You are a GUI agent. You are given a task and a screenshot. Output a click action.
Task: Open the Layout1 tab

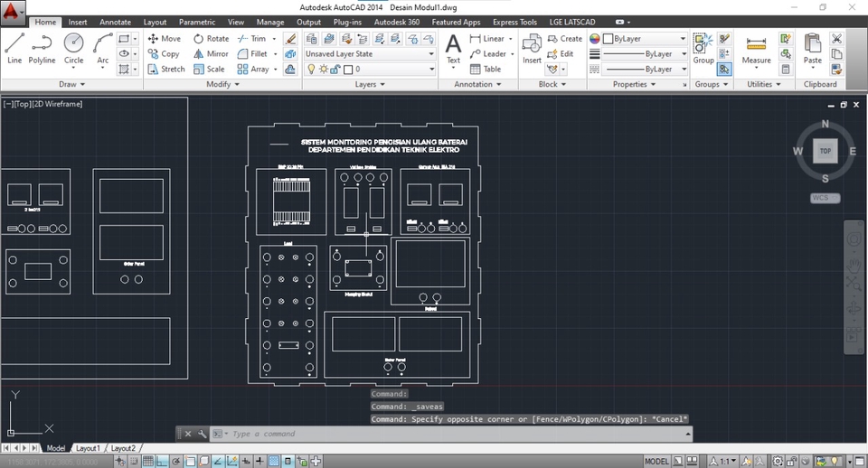point(88,448)
